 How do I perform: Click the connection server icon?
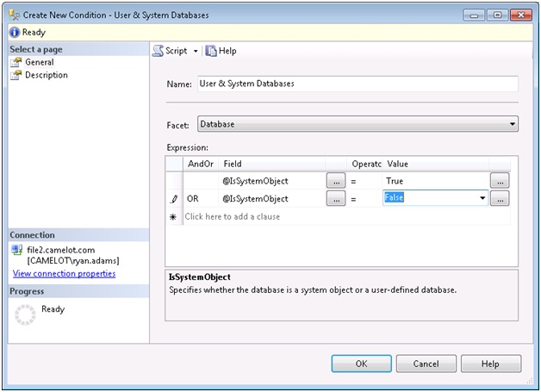17,250
